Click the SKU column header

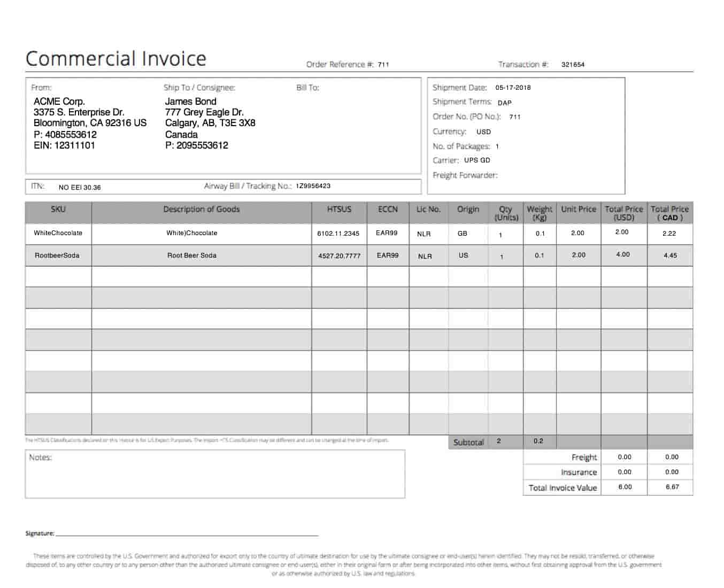click(x=58, y=213)
